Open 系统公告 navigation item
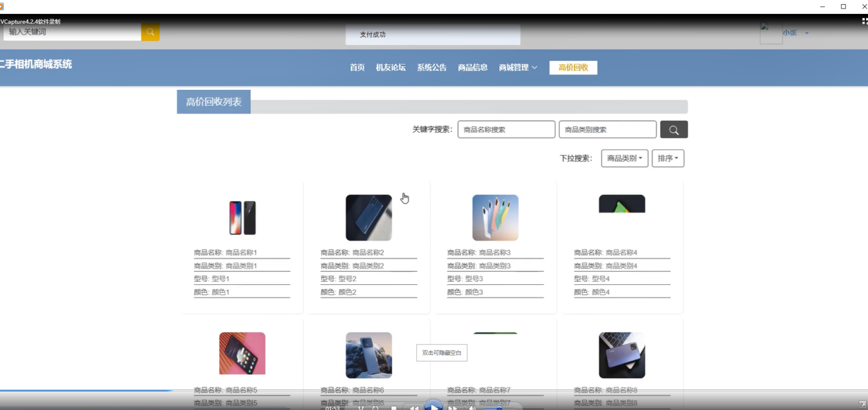Screen dimensions: 868x410 click(431, 67)
